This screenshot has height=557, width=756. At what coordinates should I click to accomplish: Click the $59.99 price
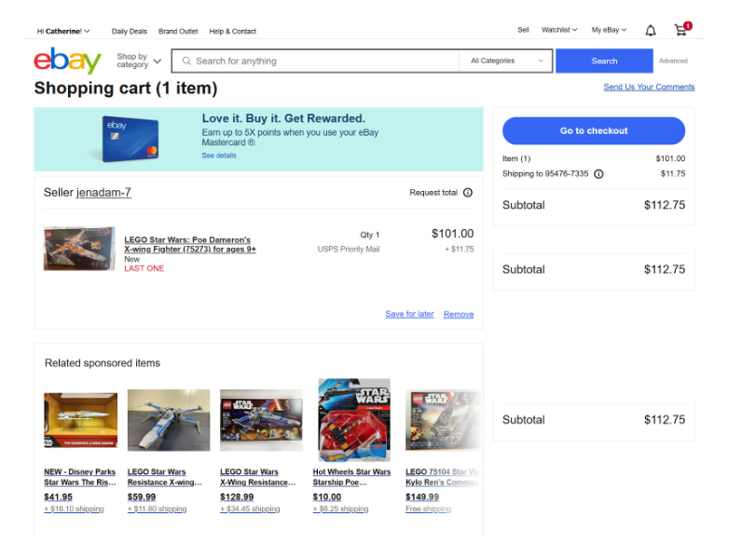[x=142, y=496]
